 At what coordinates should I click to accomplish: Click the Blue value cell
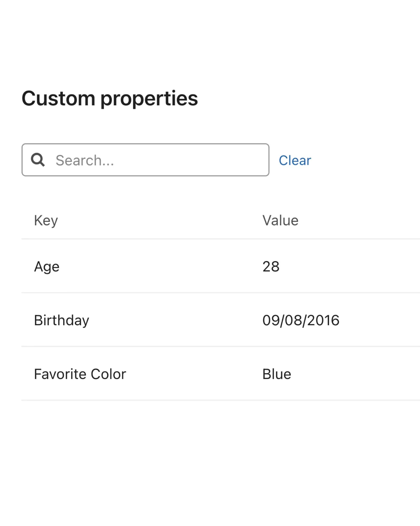(x=277, y=374)
